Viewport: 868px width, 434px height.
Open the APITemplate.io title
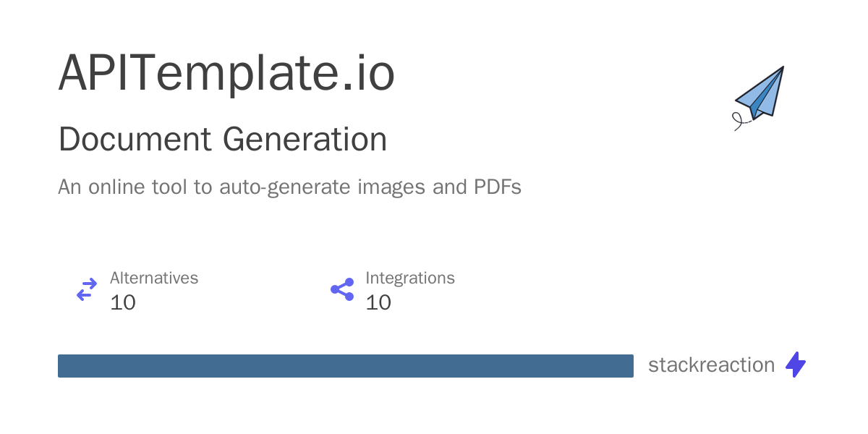point(226,73)
